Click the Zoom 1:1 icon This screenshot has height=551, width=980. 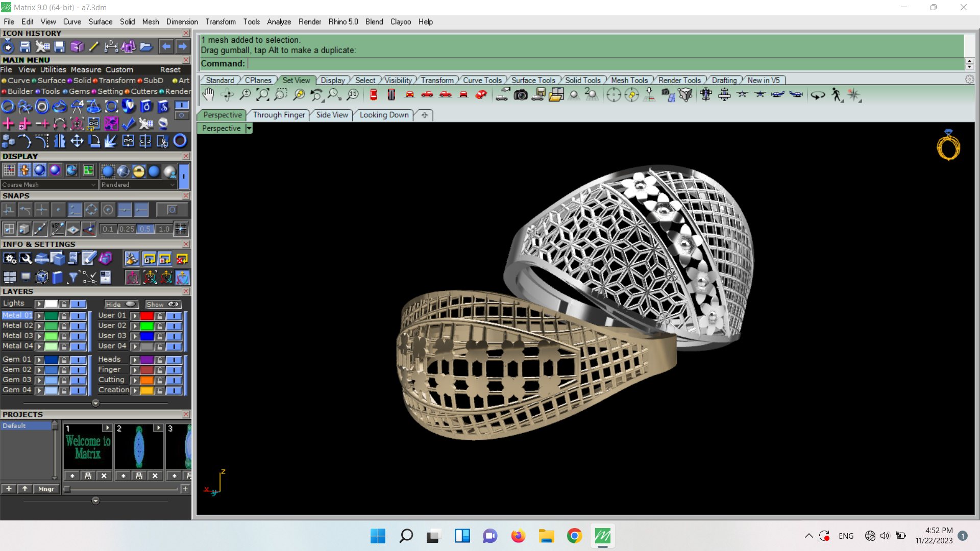353,95
